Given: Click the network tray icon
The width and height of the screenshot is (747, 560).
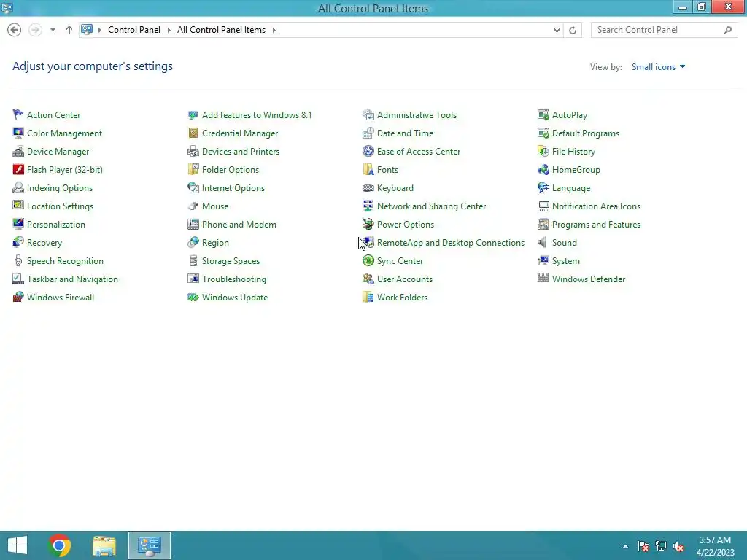Looking at the screenshot, I should tap(661, 546).
